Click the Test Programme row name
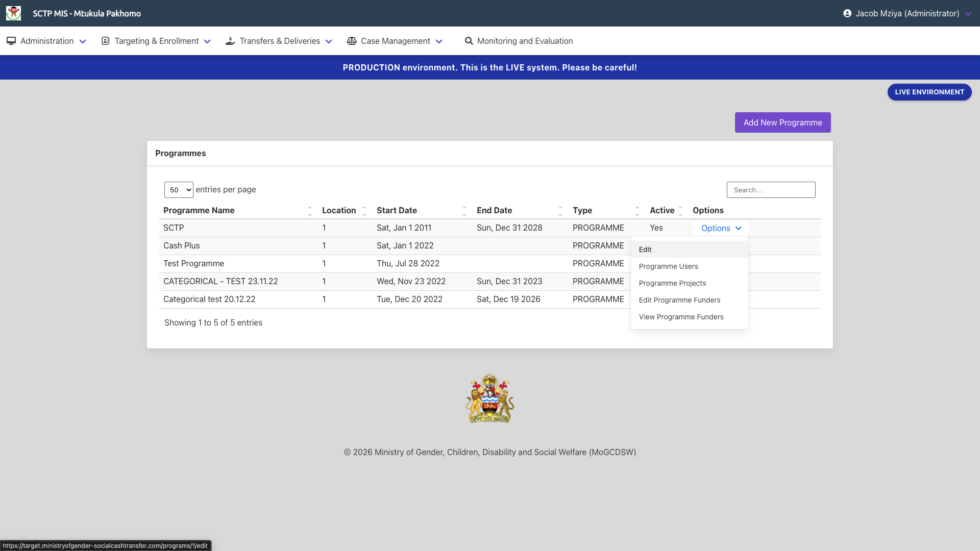Image resolution: width=980 pixels, height=551 pixels. (x=194, y=264)
